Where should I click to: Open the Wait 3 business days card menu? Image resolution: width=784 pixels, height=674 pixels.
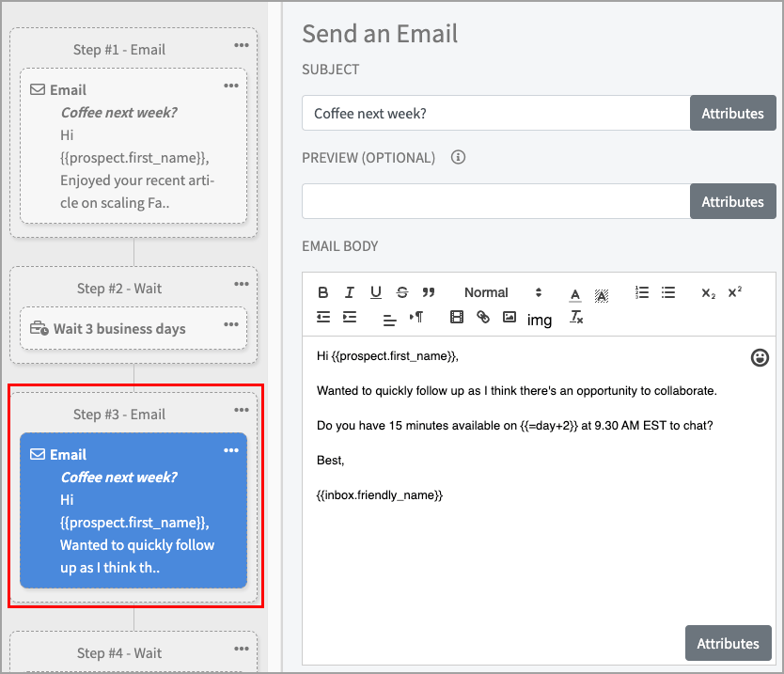tap(231, 325)
